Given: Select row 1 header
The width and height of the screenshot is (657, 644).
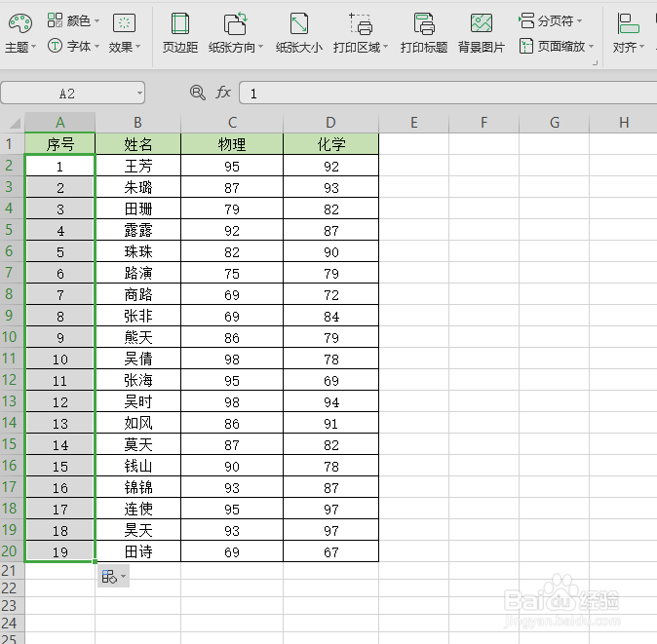Looking at the screenshot, I should pyautogui.click(x=12, y=144).
